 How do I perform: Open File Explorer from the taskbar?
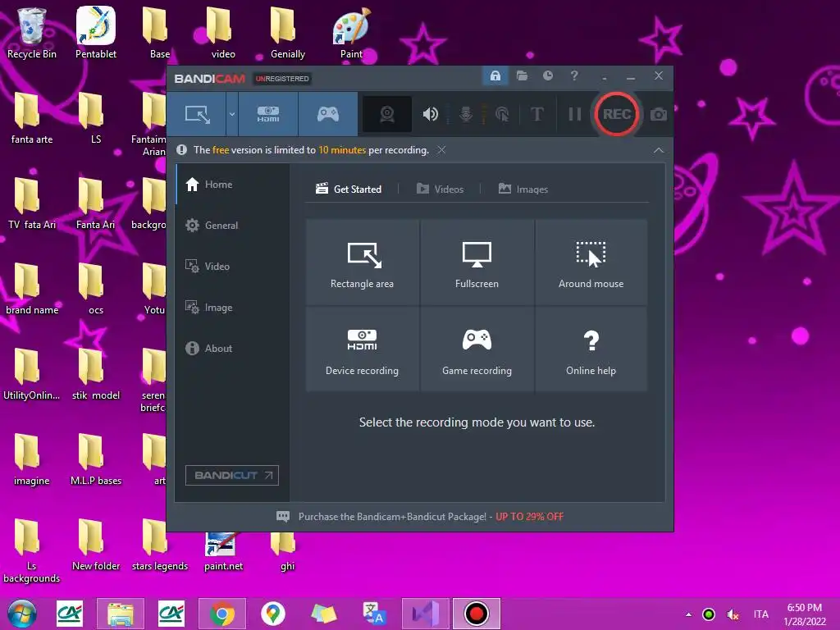coord(120,614)
